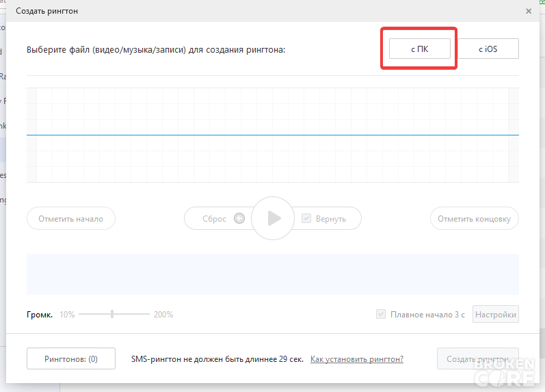The height and width of the screenshot is (392, 545).
Task: Start playback with the play button
Action: tap(273, 218)
